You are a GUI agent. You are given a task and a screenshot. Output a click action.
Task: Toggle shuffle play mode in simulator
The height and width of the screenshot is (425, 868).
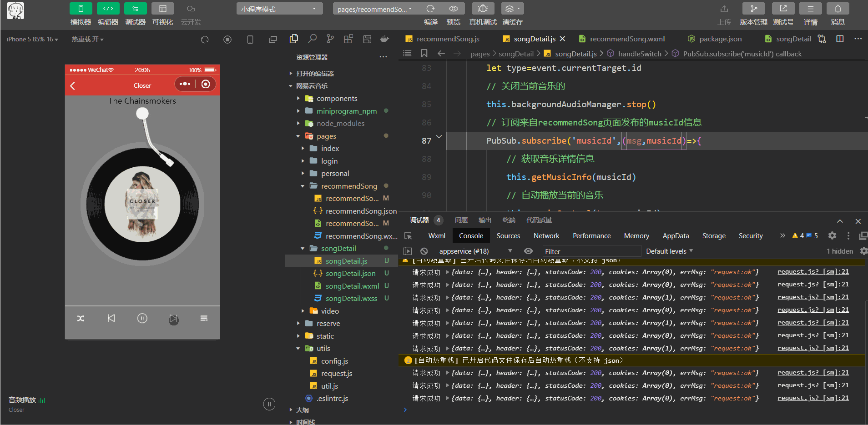click(x=81, y=318)
